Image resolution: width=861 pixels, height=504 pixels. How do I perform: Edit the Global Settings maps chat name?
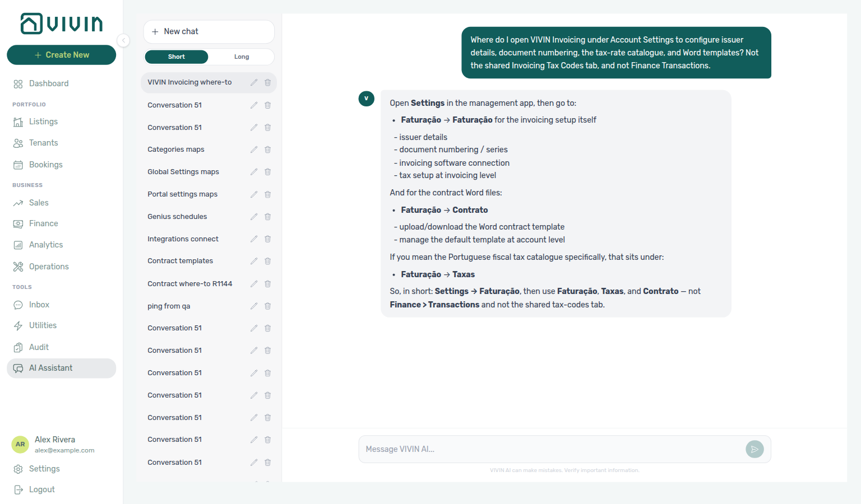pos(254,172)
